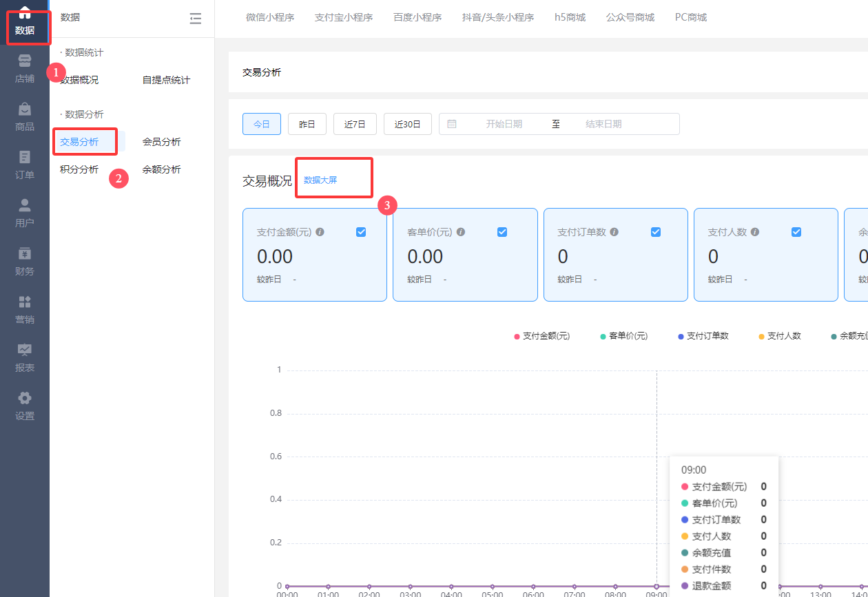
Task: Click the 支付金额(元) summary card
Action: [x=315, y=255]
